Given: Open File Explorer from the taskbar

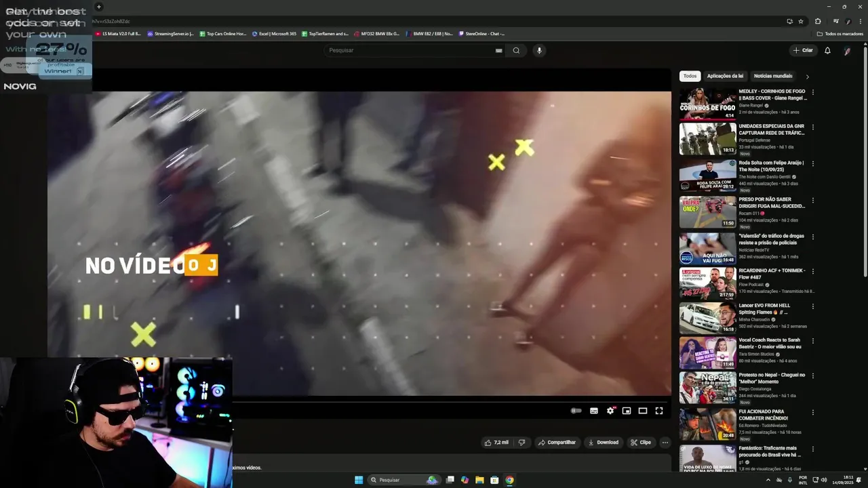Looking at the screenshot, I should pyautogui.click(x=479, y=480).
